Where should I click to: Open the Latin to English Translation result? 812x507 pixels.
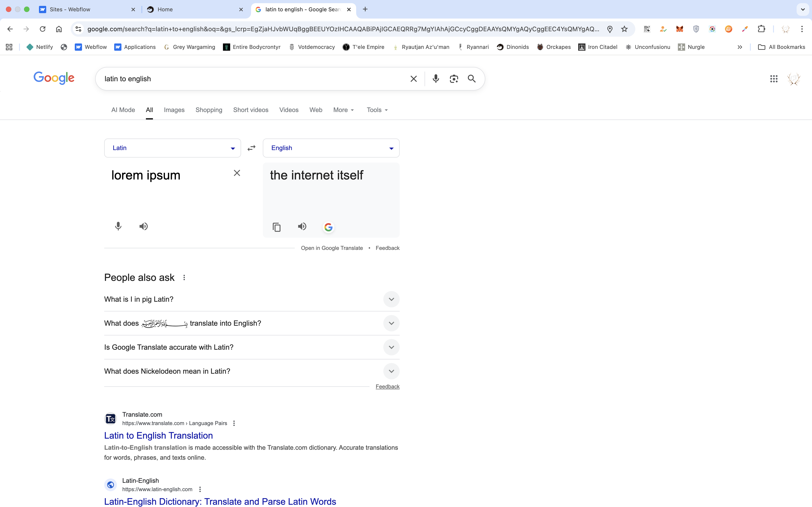(158, 435)
